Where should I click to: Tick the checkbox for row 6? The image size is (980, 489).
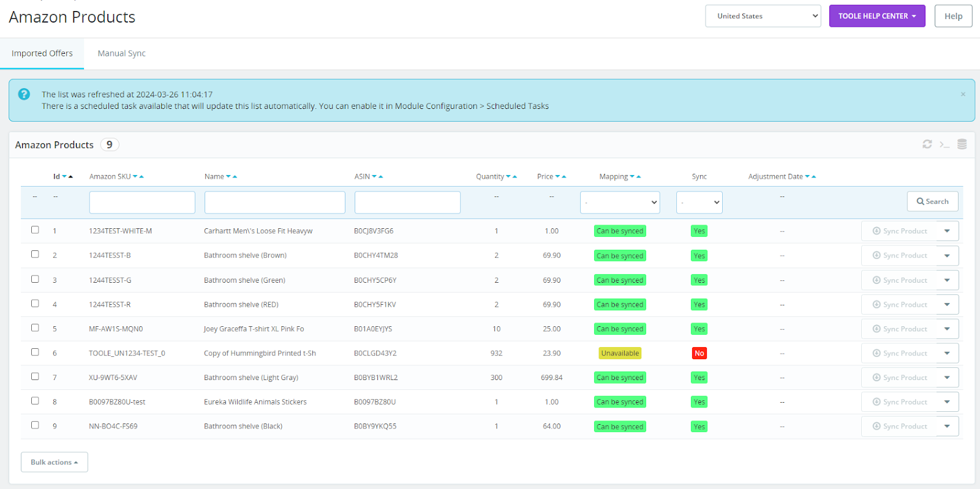35,353
